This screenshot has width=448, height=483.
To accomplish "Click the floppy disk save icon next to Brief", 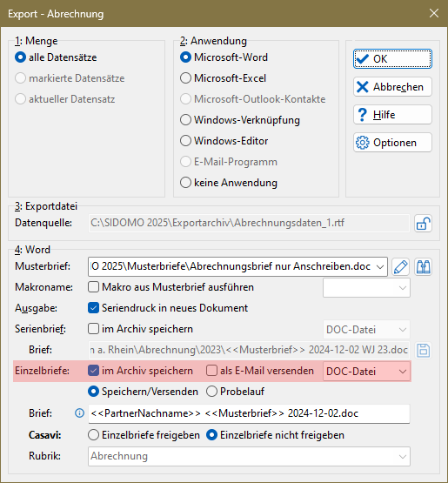I will click(x=423, y=350).
